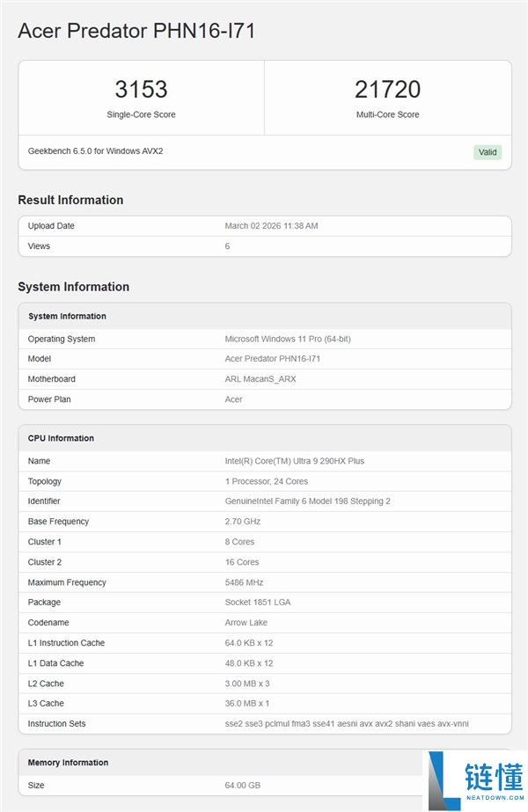Select the 8 Cores value

click(239, 542)
